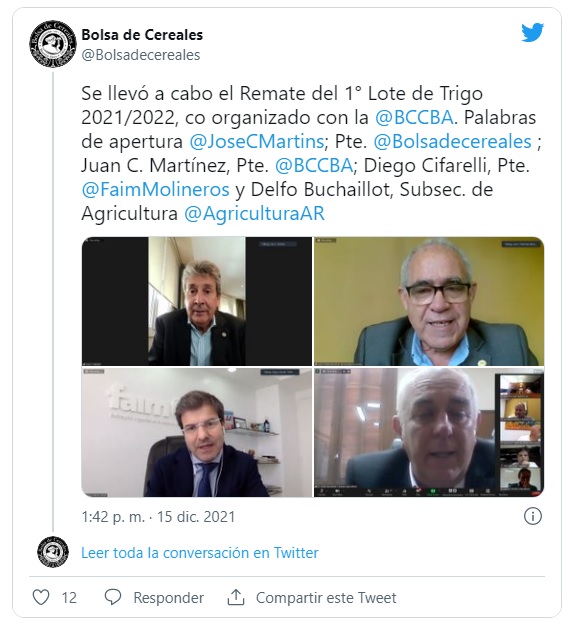View the top-left video call photo
571x627 pixels.
pyautogui.click(x=197, y=301)
